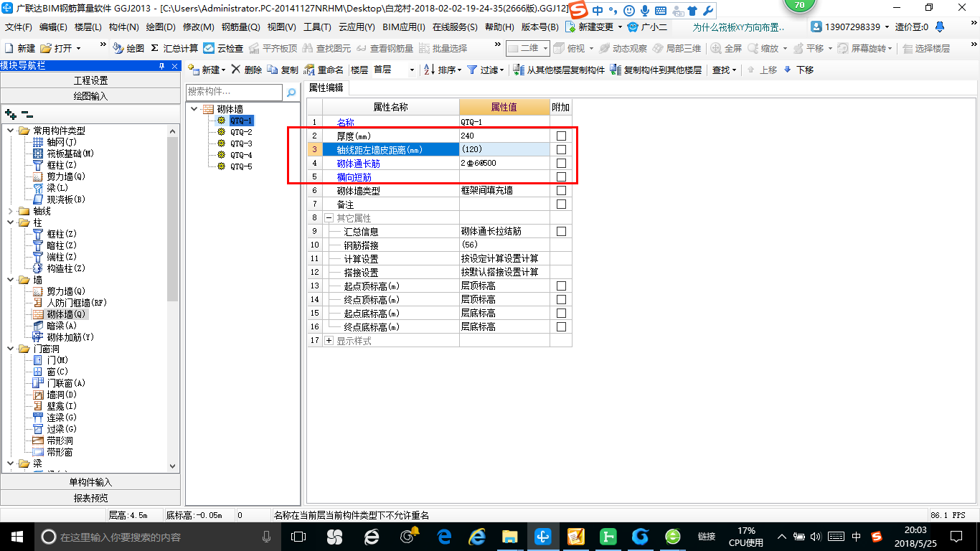The width and height of the screenshot is (980, 551).
Task: Select 筏板基础(M) in the tree
Action: click(x=70, y=154)
